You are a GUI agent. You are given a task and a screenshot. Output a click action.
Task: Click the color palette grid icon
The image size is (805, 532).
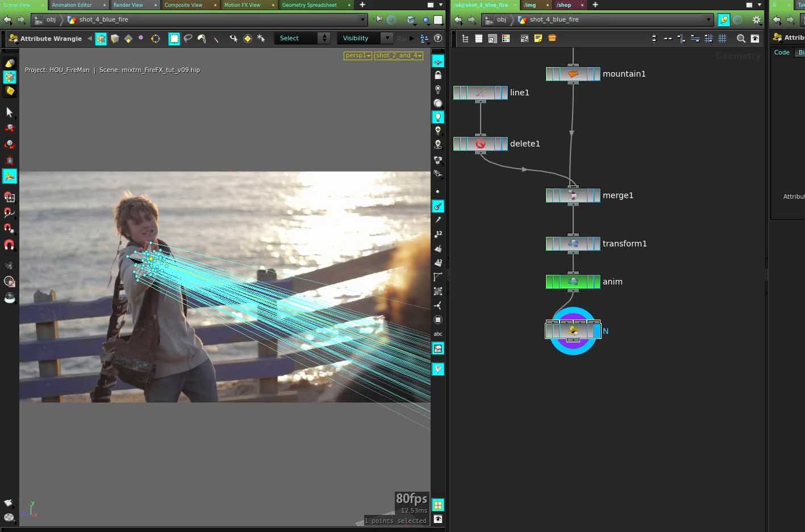[x=506, y=39]
